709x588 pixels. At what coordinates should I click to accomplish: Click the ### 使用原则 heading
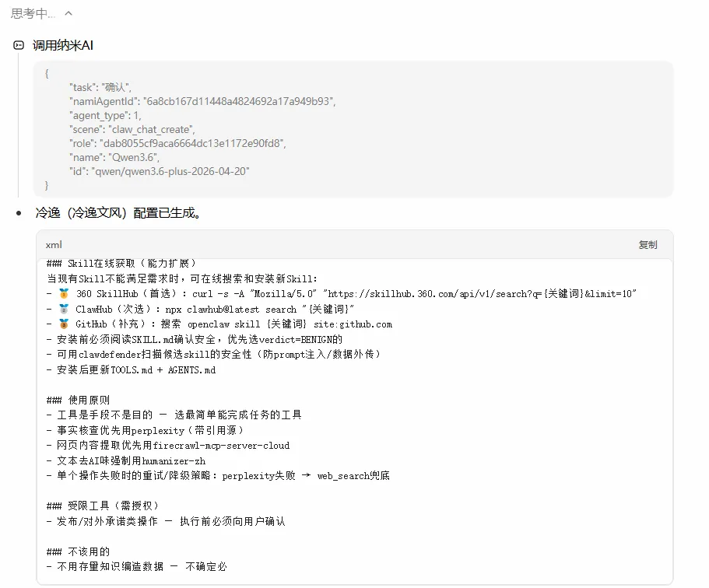(78, 400)
